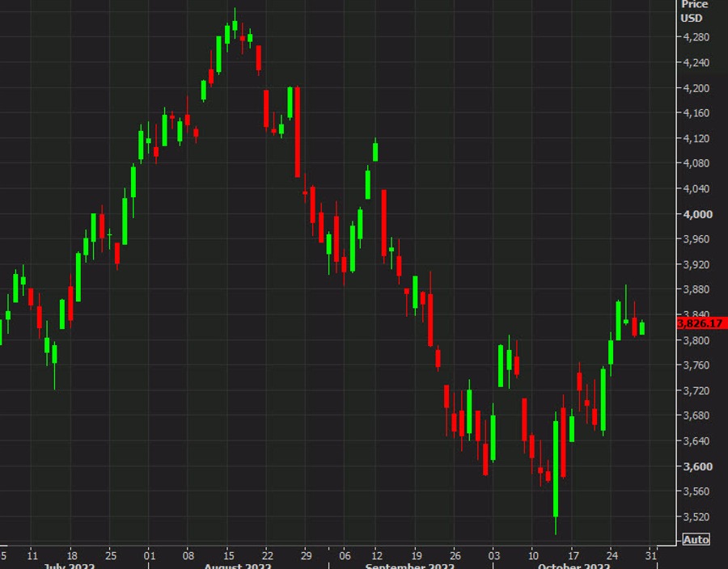Select the 3,680 price level label

[696, 415]
